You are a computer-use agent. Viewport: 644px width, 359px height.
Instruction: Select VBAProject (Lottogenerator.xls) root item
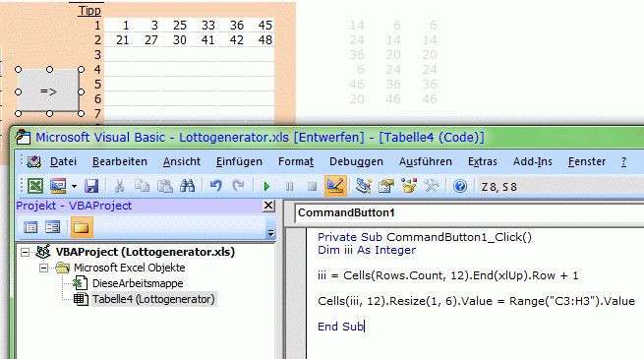[x=145, y=252]
